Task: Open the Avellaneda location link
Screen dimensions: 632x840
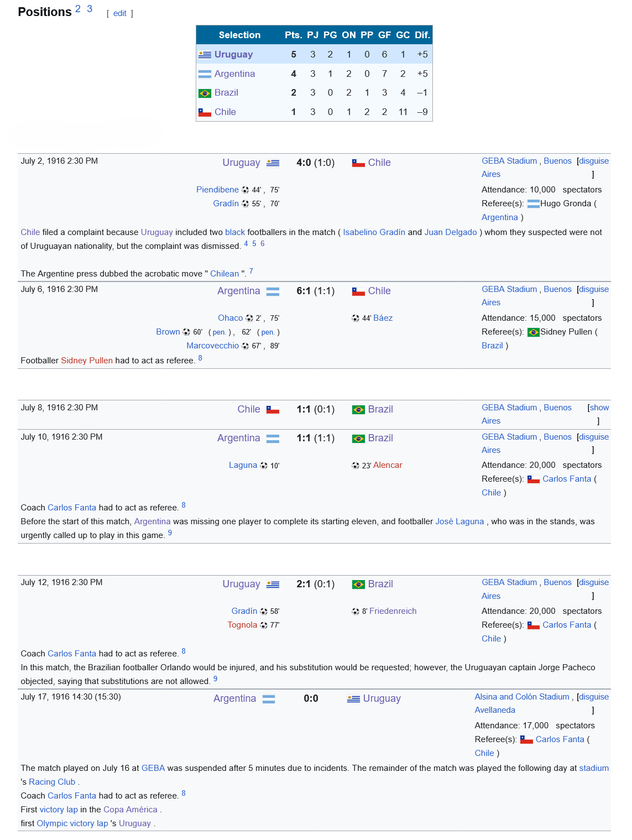Action: click(x=495, y=710)
